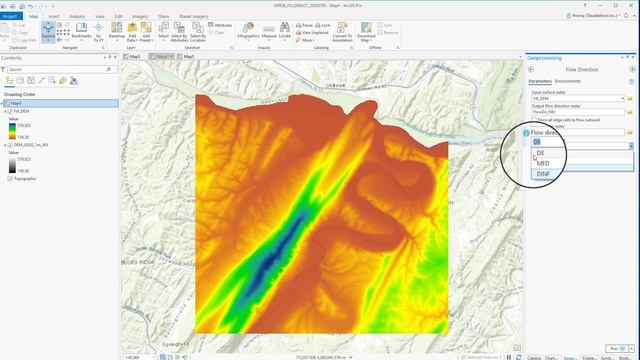
Task: Open Select By Location
Action: [x=198, y=31]
